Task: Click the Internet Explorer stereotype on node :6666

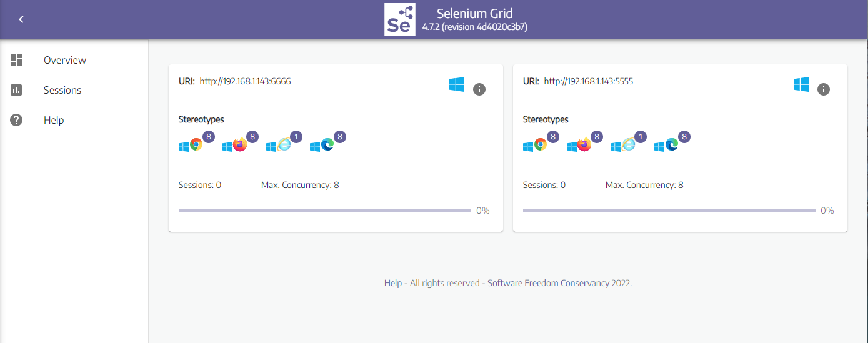Action: coord(284,145)
